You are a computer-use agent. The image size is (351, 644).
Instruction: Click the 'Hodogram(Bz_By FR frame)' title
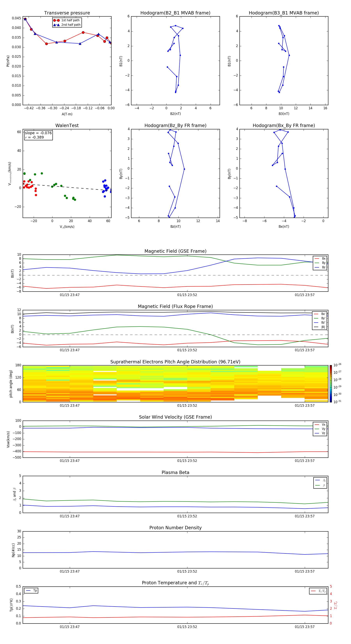175,125
